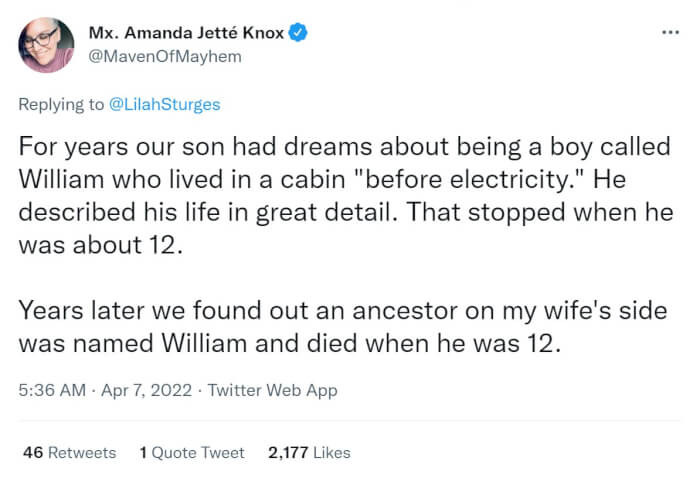Open the Twitter Web App source link

pos(272,390)
